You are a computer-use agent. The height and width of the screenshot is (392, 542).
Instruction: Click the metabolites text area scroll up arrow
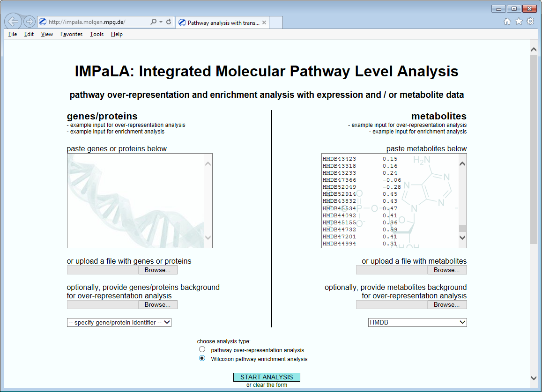click(x=462, y=163)
